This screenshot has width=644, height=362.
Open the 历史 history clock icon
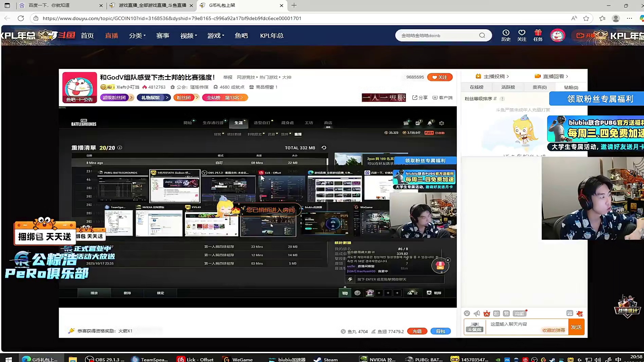tap(506, 35)
